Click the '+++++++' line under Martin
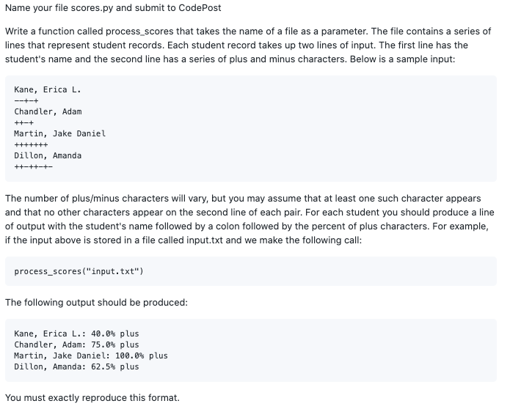The height and width of the screenshot is (420, 510). [x=31, y=145]
